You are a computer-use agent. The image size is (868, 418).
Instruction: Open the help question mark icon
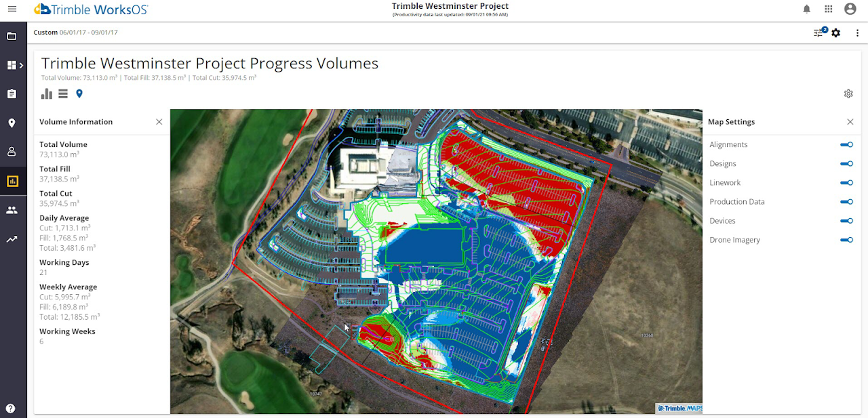11,409
